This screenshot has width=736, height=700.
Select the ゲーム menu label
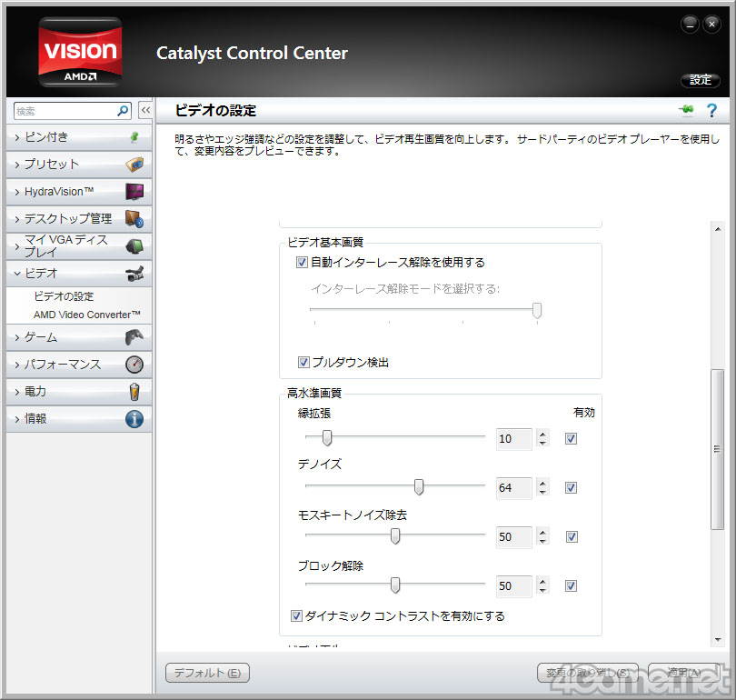pyautogui.click(x=41, y=337)
